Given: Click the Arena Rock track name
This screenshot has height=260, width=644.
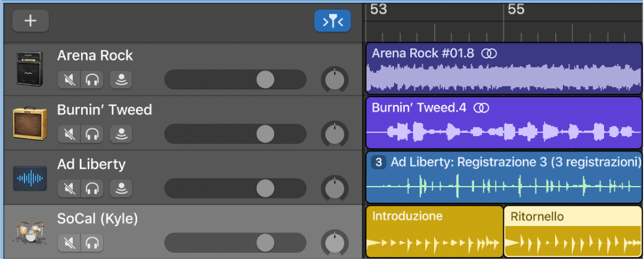Looking at the screenshot, I should (95, 55).
